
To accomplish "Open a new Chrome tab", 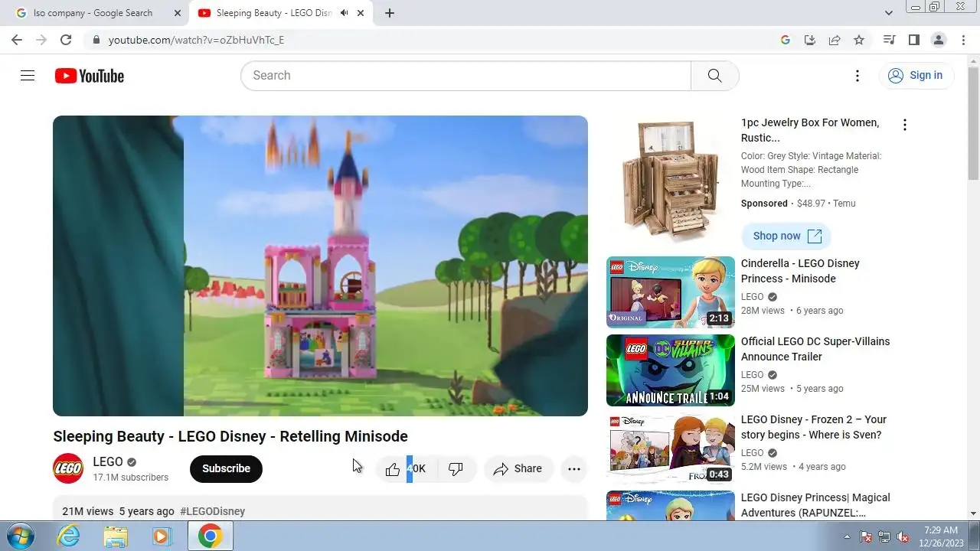I will click(390, 13).
